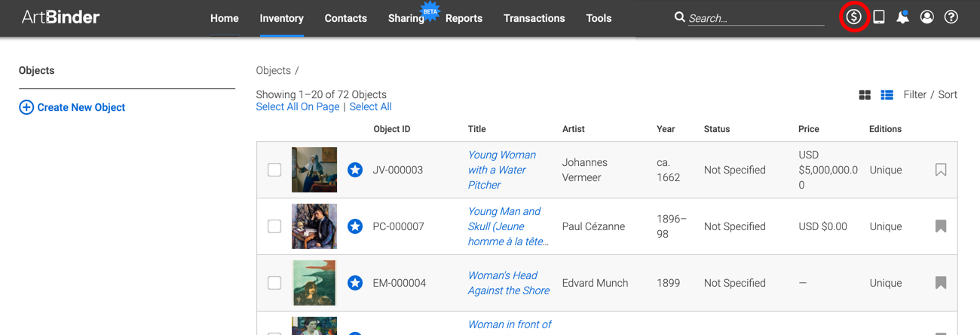
Task: Open the Vermeer painting thumbnail
Action: point(314,170)
